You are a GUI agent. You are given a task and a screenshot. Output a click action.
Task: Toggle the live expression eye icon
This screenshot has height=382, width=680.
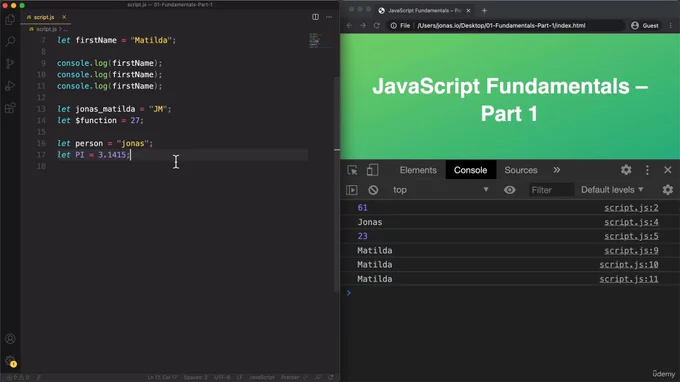tap(510, 190)
